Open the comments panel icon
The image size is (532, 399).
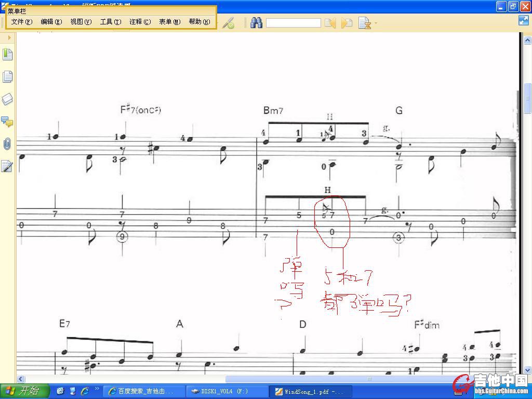(x=7, y=122)
